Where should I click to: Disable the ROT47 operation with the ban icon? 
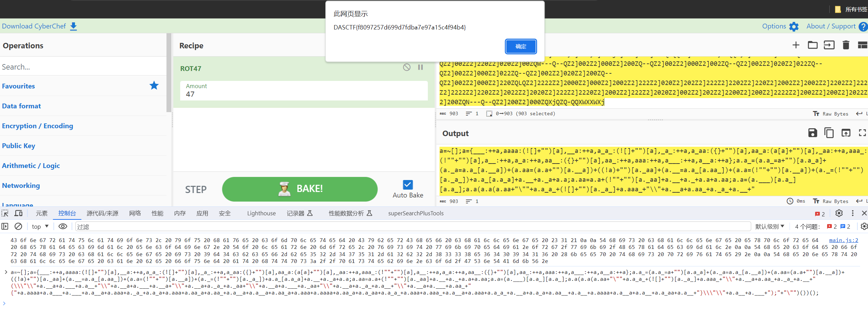click(x=407, y=67)
